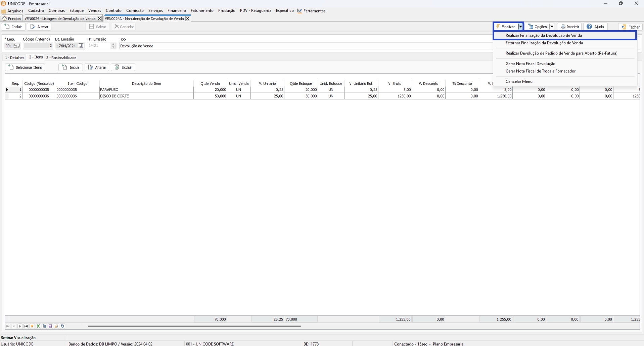Image resolution: width=644 pixels, height=346 pixels.
Task: Click the orange filter icon in grid navigator
Action: pos(32,326)
